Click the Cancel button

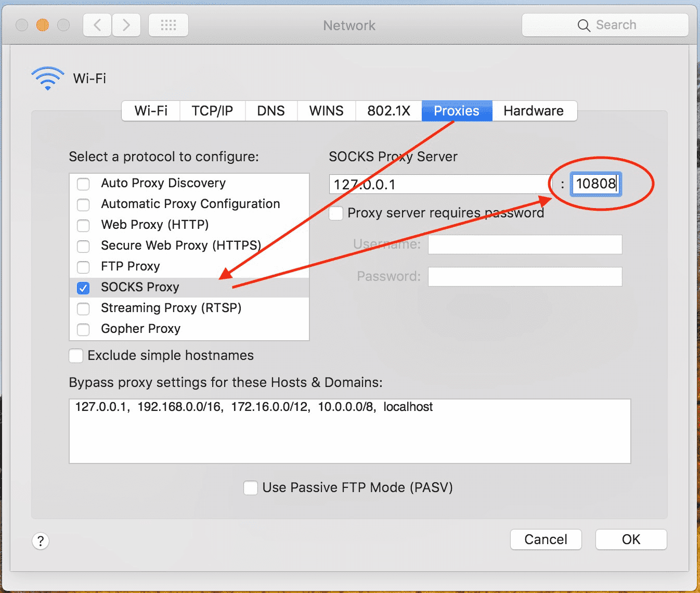point(546,539)
